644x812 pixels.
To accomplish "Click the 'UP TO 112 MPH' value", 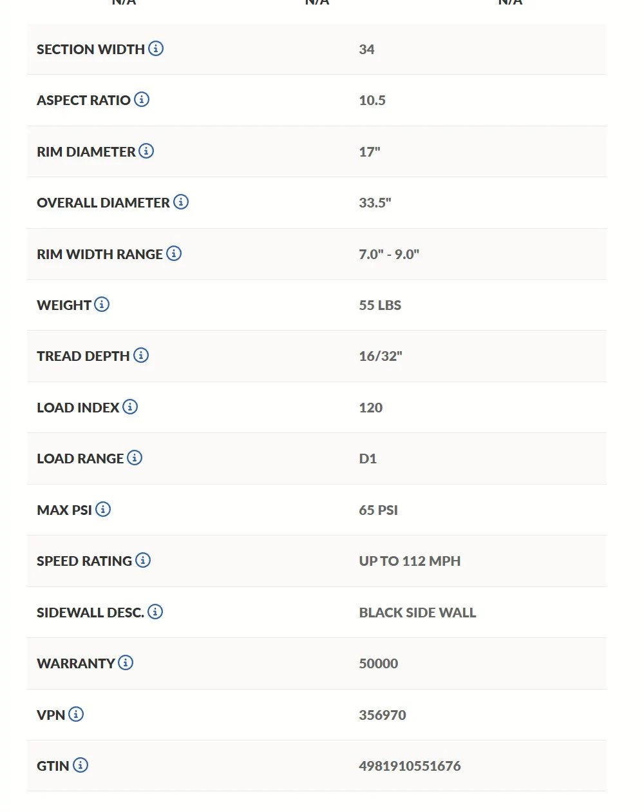I will click(x=410, y=561).
